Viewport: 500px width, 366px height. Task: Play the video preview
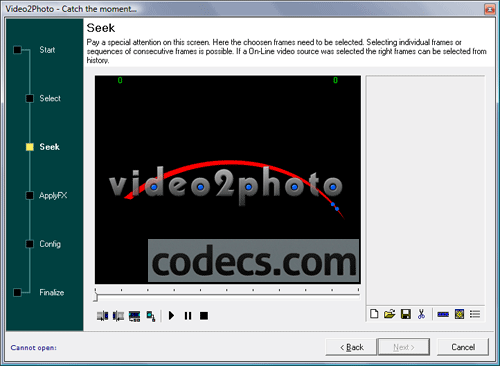pos(171,315)
